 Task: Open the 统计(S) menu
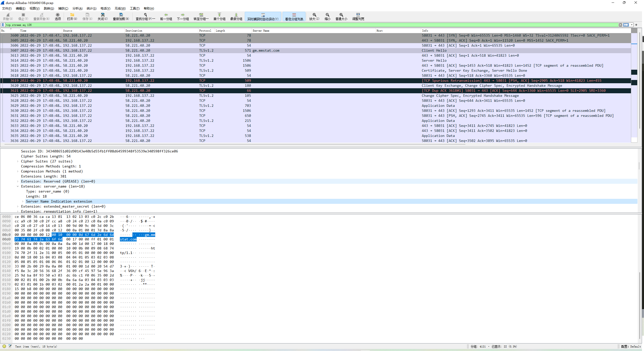pyautogui.click(x=91, y=9)
